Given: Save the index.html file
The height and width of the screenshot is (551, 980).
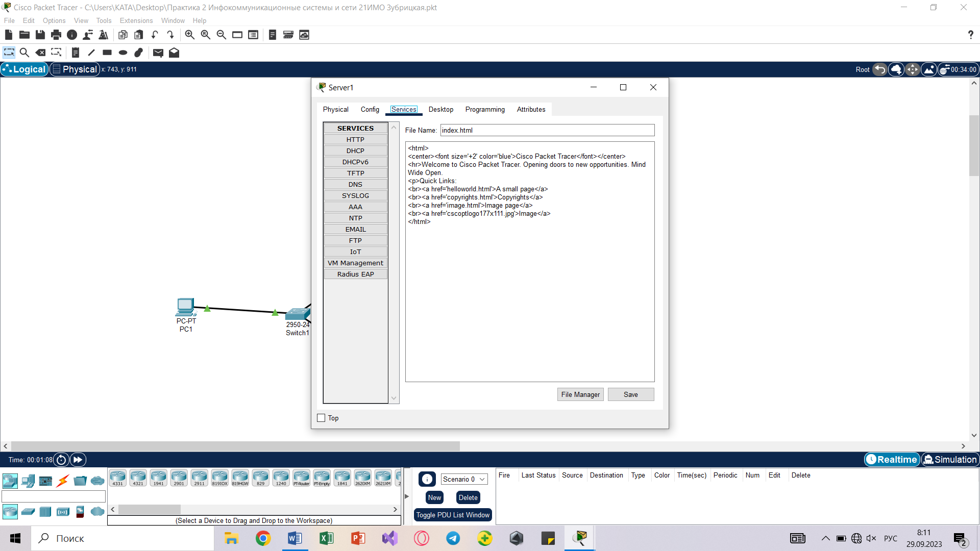Looking at the screenshot, I should pos(631,394).
